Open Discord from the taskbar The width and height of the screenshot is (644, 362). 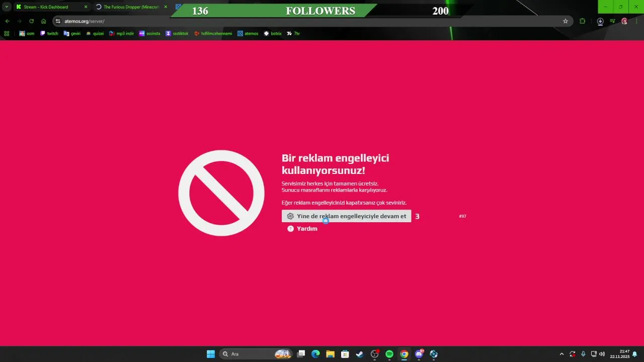419,354
